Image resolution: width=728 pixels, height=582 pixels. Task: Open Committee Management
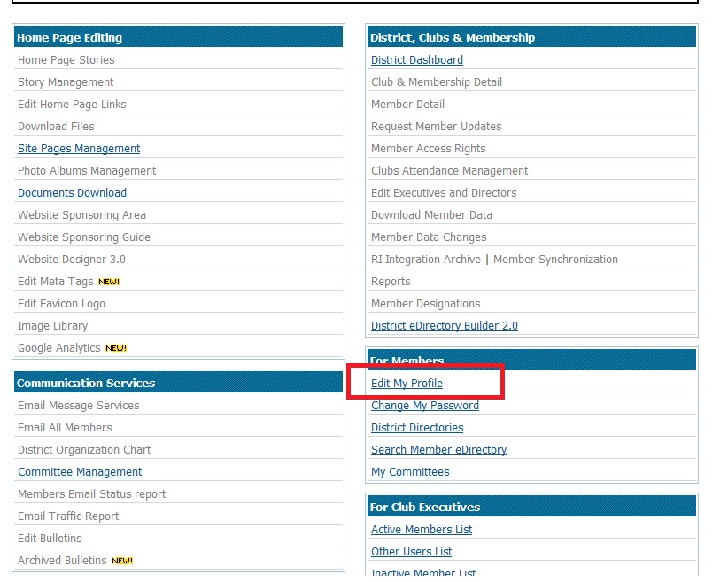point(80,472)
